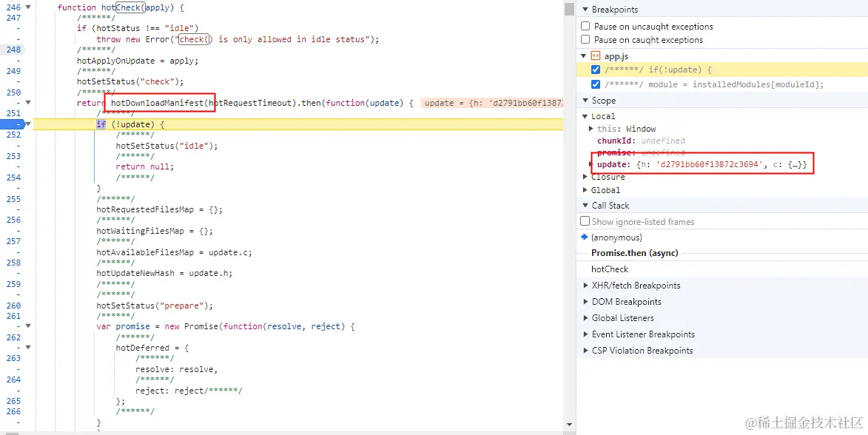Click the 'hotAvailableFilesMap = update.c;' line

click(174, 252)
